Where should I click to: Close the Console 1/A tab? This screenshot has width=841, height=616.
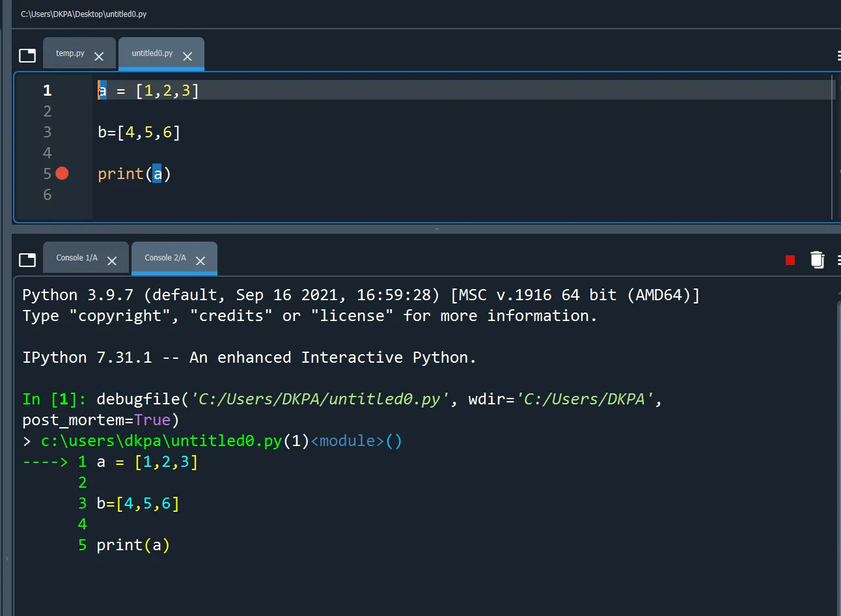click(112, 261)
